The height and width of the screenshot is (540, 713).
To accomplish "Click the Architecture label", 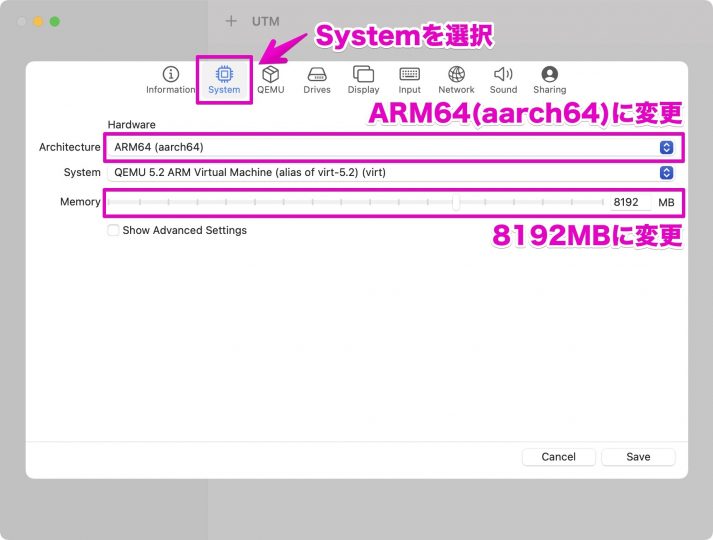I will (70, 147).
